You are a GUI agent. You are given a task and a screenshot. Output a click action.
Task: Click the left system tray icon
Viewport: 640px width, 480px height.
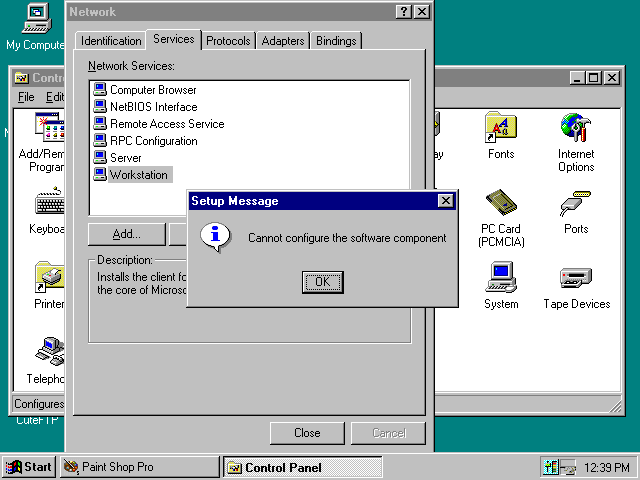pos(550,467)
